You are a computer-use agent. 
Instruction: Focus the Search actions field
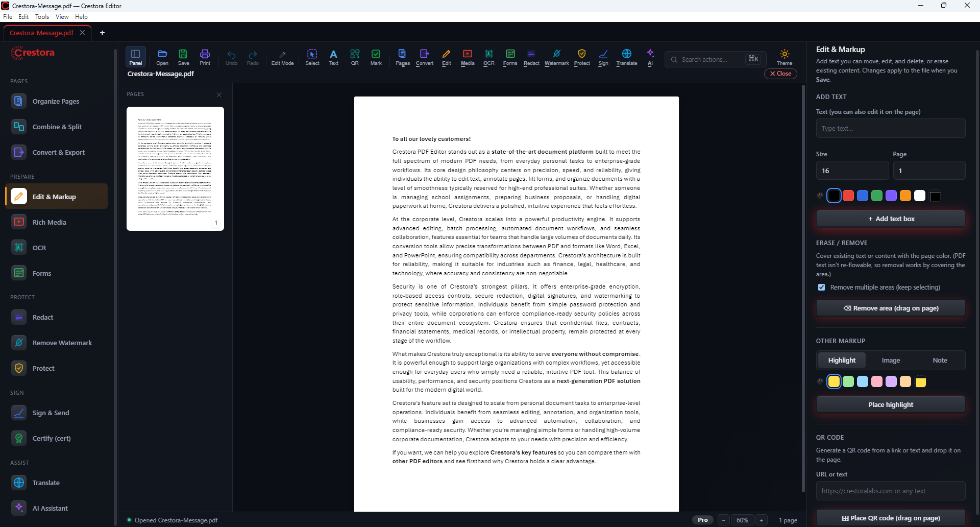716,59
